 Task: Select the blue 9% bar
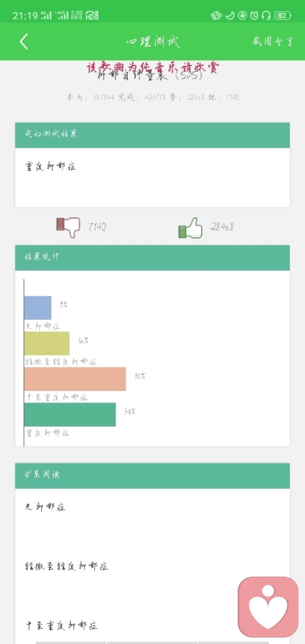37,308
